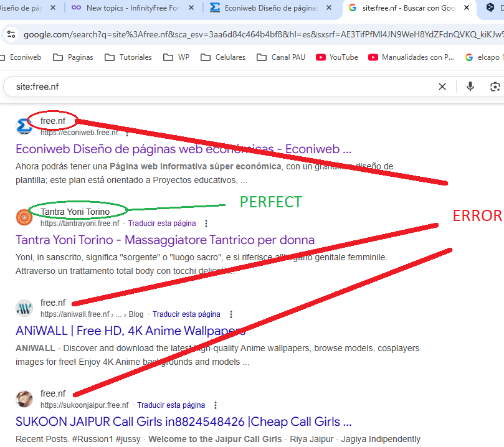Expand the Tutoriales bookmark folder

coord(128,57)
